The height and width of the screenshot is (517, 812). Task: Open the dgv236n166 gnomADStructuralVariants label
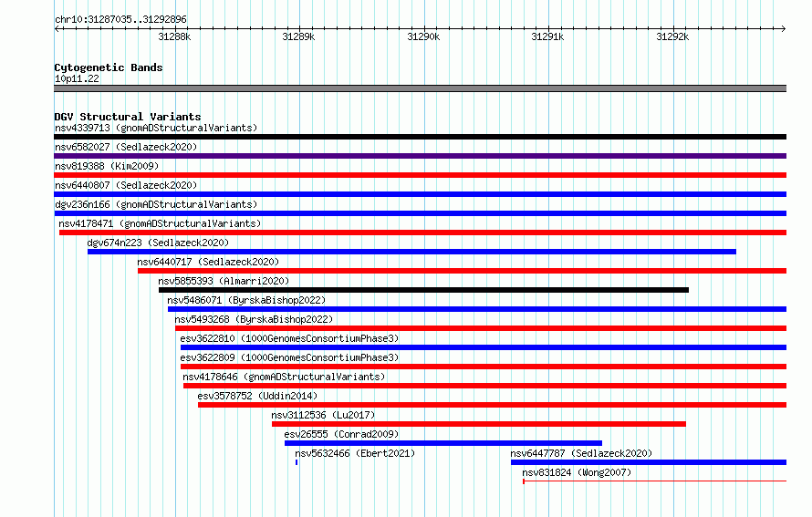click(x=156, y=204)
